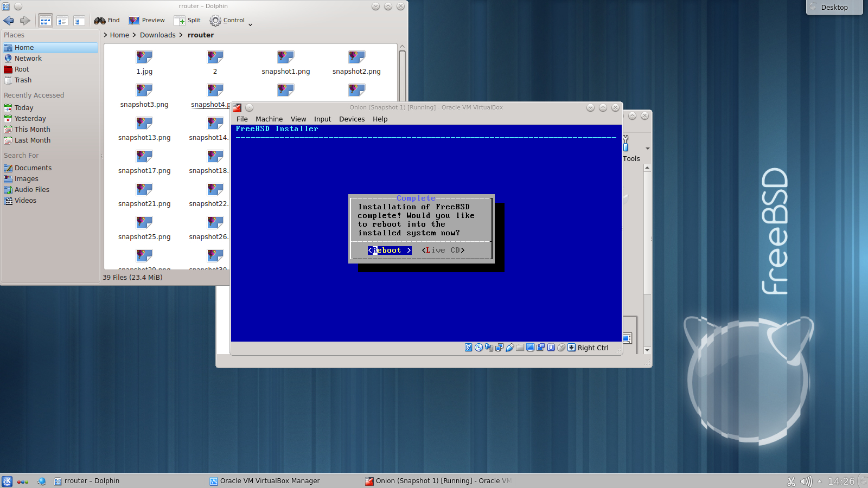This screenshot has width=868, height=488.
Task: Click Home in the breadcrumb path
Action: pyautogui.click(x=119, y=35)
